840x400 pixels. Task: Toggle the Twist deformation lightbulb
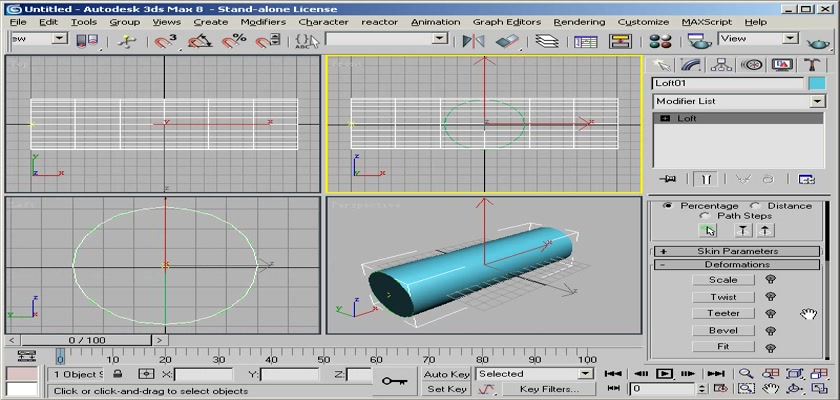point(770,296)
